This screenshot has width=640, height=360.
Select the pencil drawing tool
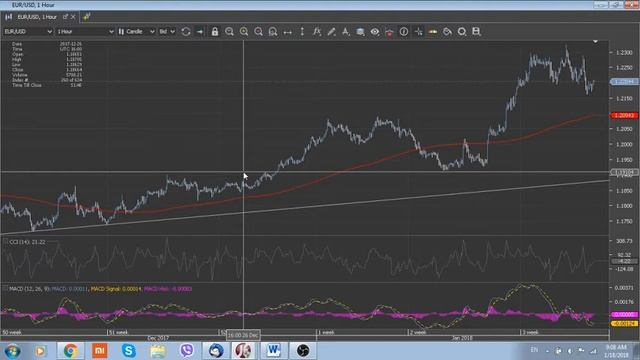(331, 31)
